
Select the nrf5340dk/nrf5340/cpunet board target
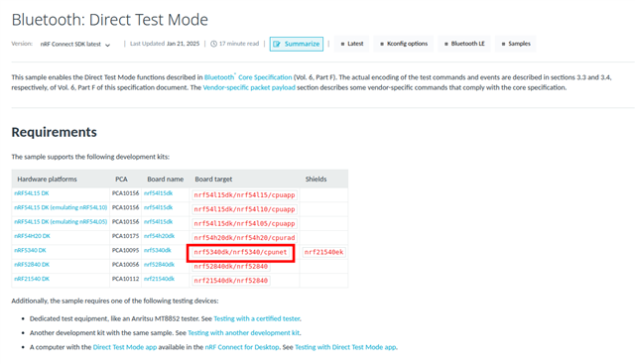pos(240,252)
